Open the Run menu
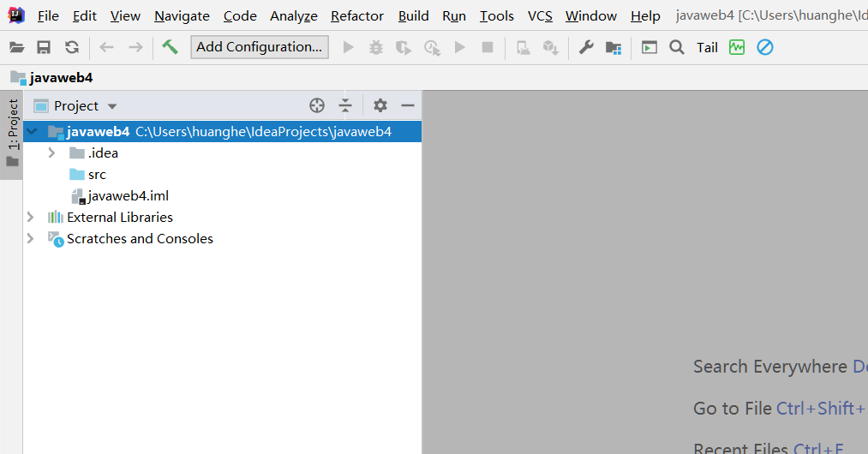Screen dimensions: 868x454 (454, 16)
